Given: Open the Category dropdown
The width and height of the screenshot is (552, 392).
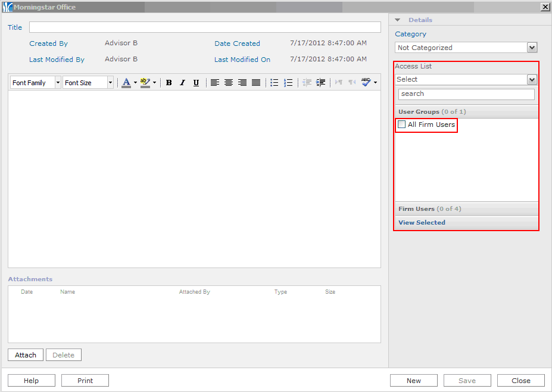Looking at the screenshot, I should (532, 48).
